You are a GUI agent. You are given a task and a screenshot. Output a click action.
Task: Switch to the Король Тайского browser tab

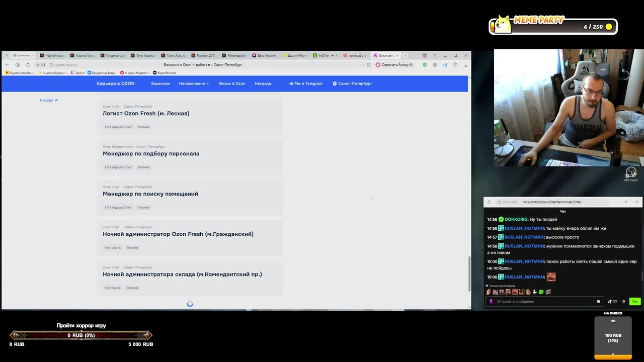pyautogui.click(x=83, y=55)
